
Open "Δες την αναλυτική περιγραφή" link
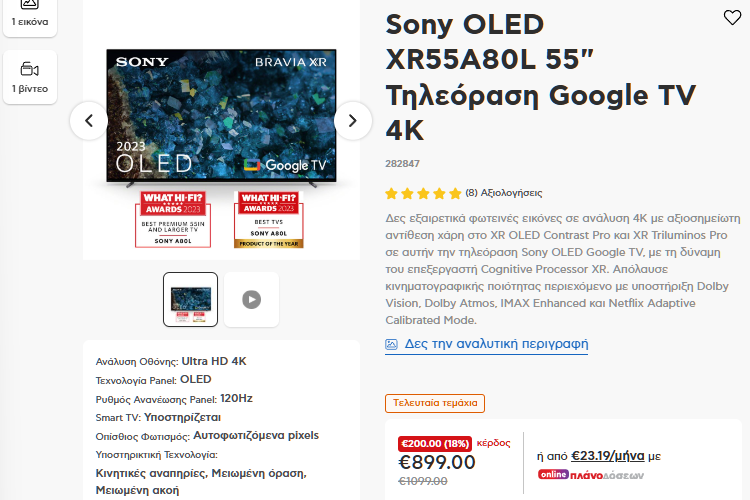click(x=496, y=343)
